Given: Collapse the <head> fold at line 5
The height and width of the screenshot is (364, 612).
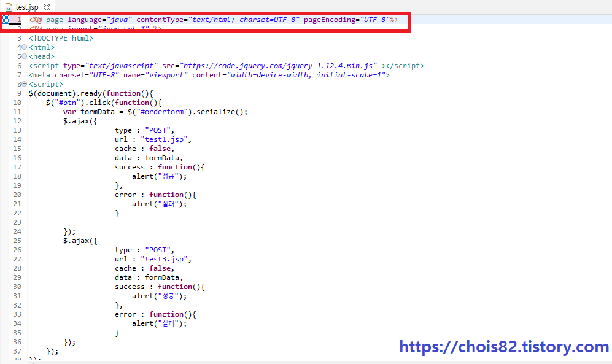Looking at the screenshot, I should point(24,56).
